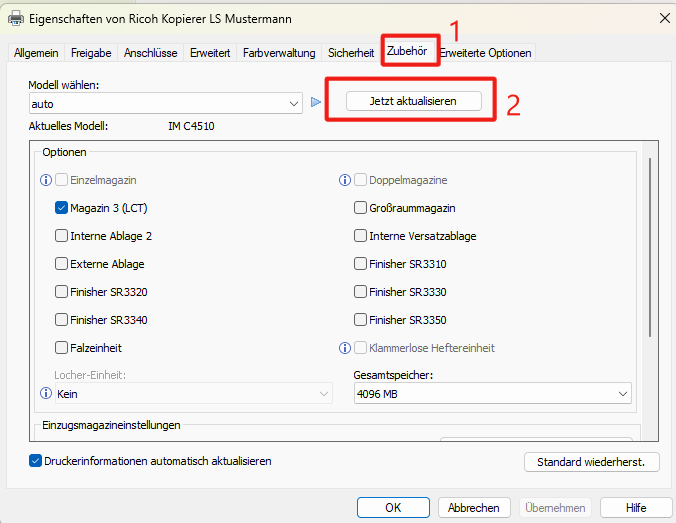Click the blue arrow next to model dropdown

(316, 102)
